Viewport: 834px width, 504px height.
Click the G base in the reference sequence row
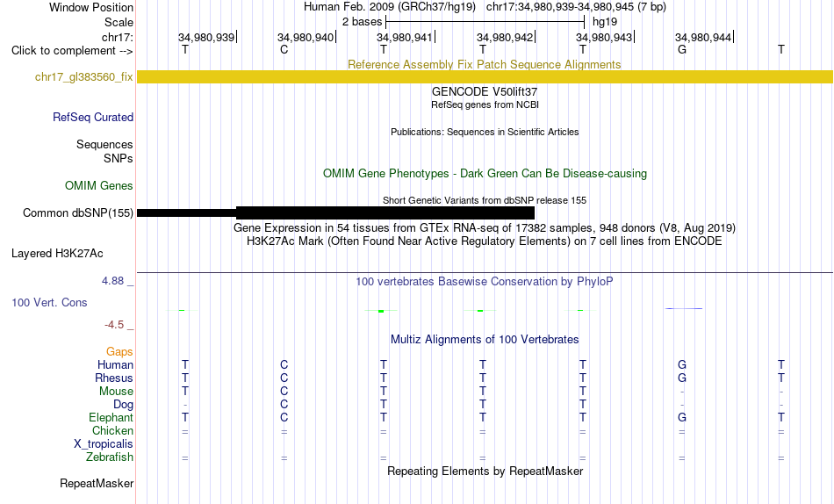682,49
